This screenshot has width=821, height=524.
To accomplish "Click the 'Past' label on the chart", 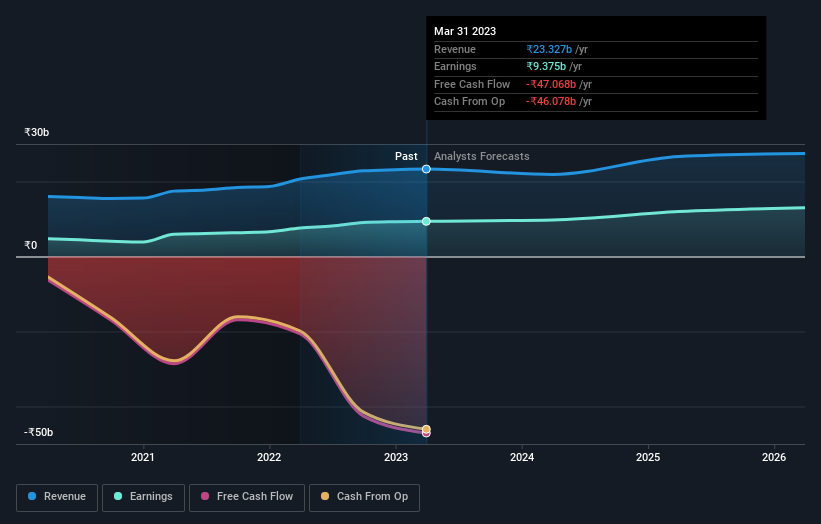I will (x=406, y=157).
